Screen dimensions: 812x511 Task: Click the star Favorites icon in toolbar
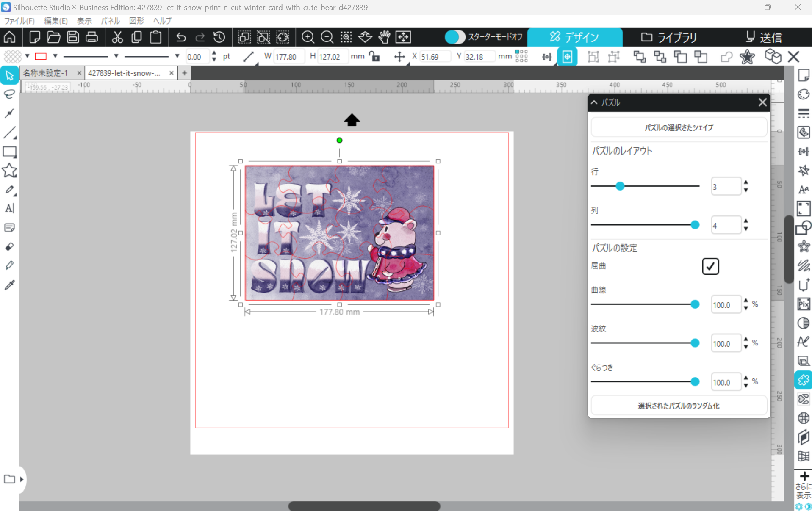747,56
